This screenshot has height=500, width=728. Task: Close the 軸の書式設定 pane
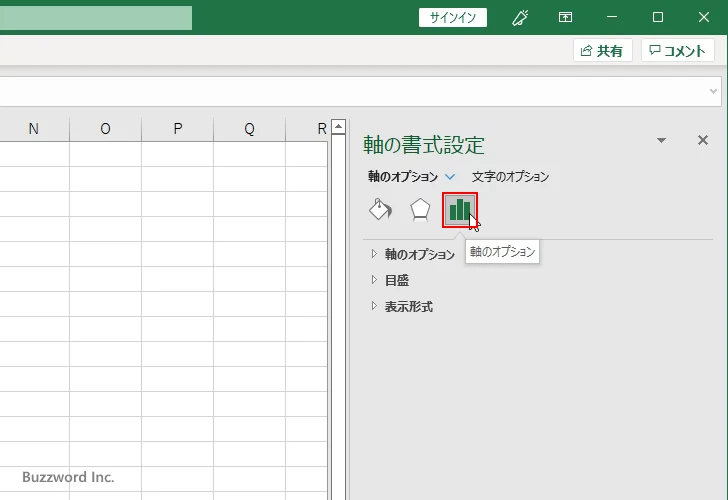click(703, 140)
